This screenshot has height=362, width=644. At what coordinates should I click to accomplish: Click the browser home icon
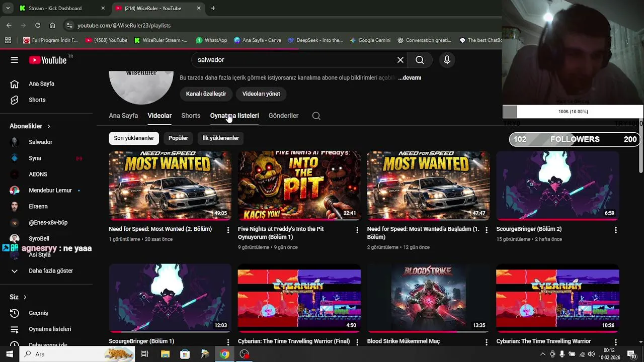[x=52, y=25]
